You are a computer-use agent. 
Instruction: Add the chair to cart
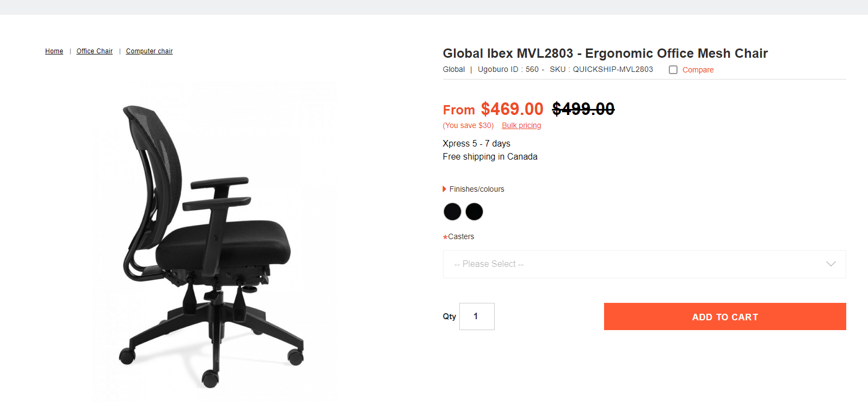tap(725, 316)
